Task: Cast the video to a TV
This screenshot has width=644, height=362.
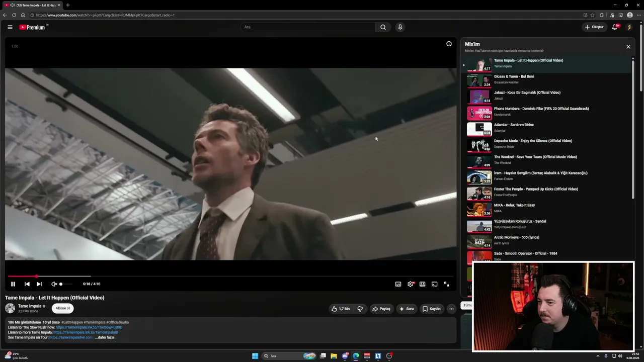Action: point(435,284)
